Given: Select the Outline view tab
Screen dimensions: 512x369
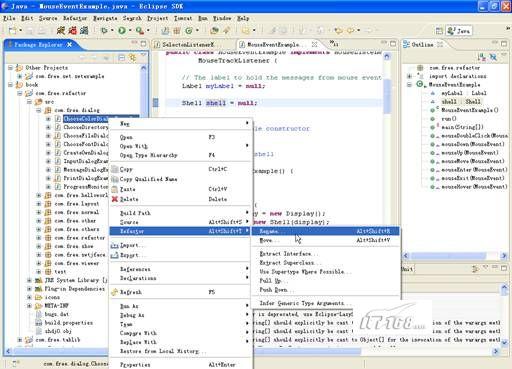Looking at the screenshot, I should (423, 44).
